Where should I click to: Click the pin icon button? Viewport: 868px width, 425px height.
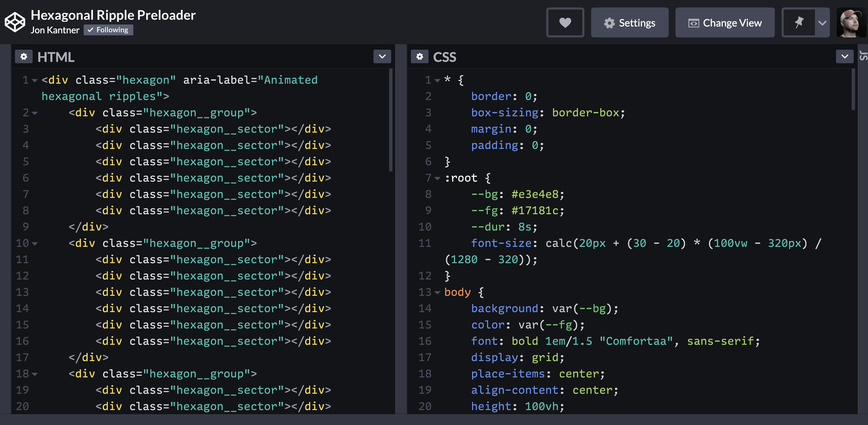[799, 23]
